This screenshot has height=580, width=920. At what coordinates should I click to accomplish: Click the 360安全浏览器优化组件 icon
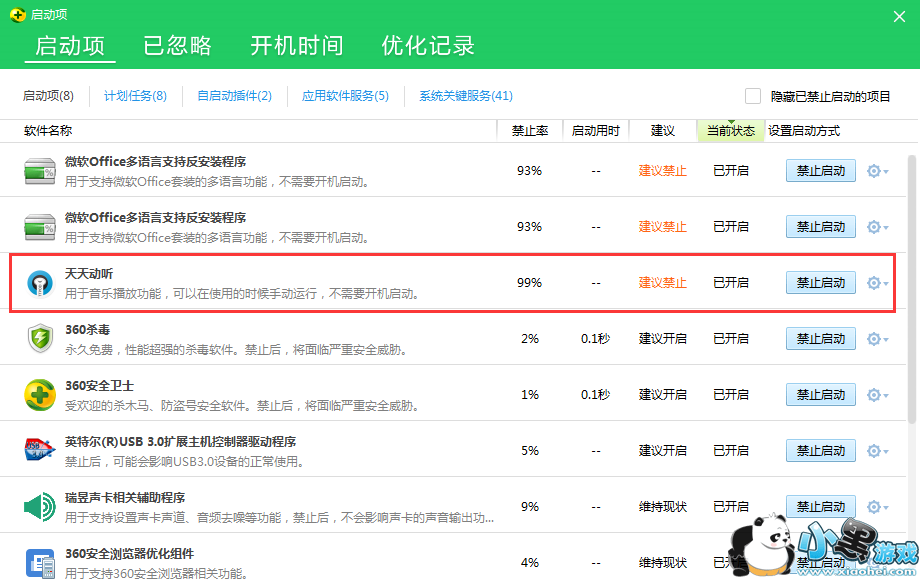(39, 561)
